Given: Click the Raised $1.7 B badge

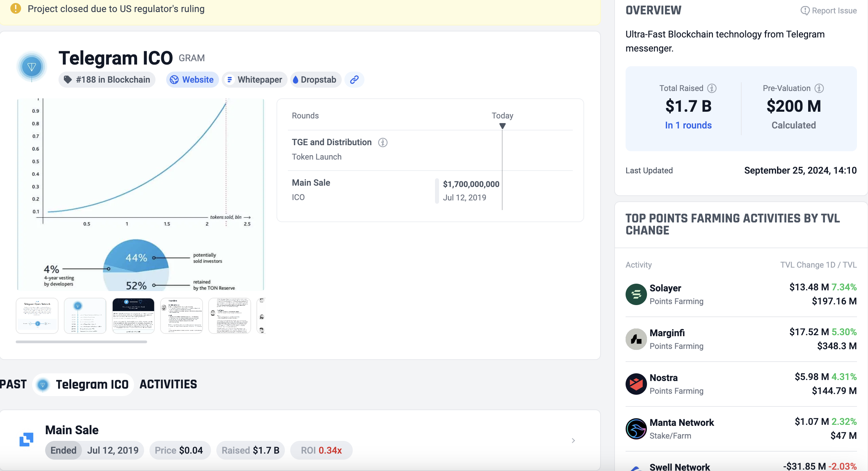Looking at the screenshot, I should coord(250,450).
